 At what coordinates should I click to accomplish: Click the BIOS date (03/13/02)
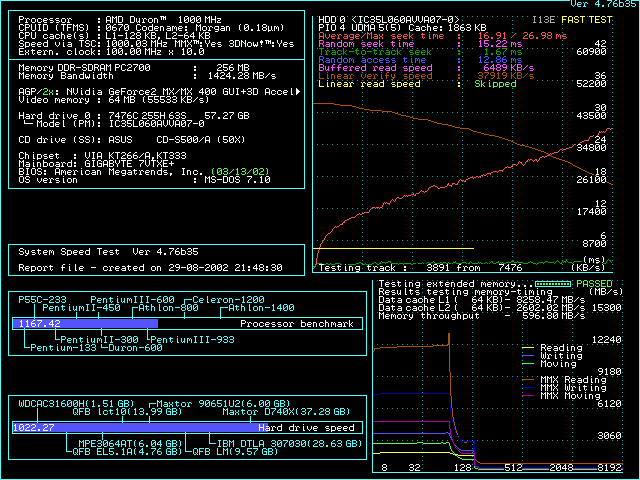click(239, 172)
